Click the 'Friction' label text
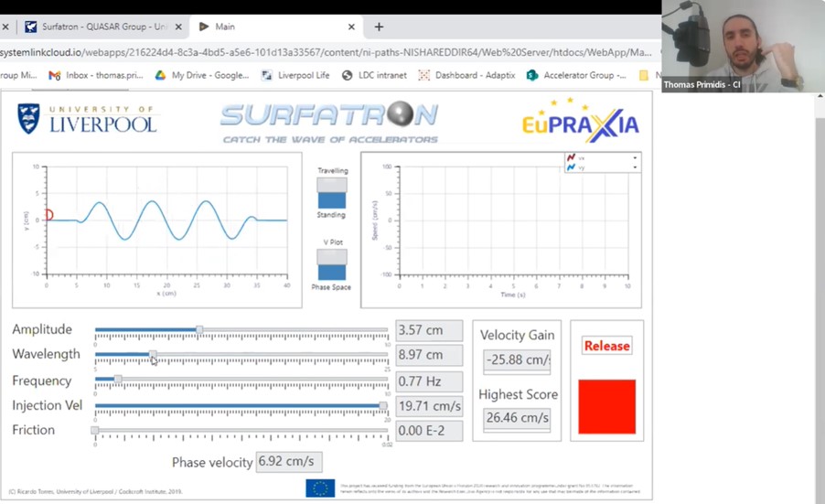This screenshot has height=504, width=825. (33, 430)
